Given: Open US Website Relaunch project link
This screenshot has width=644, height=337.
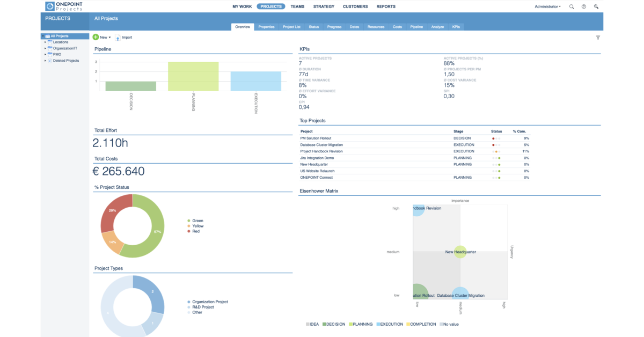Looking at the screenshot, I should 317,171.
